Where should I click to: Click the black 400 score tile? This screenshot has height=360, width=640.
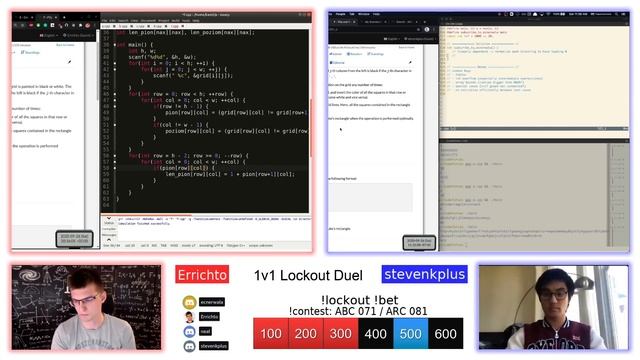[376, 333]
